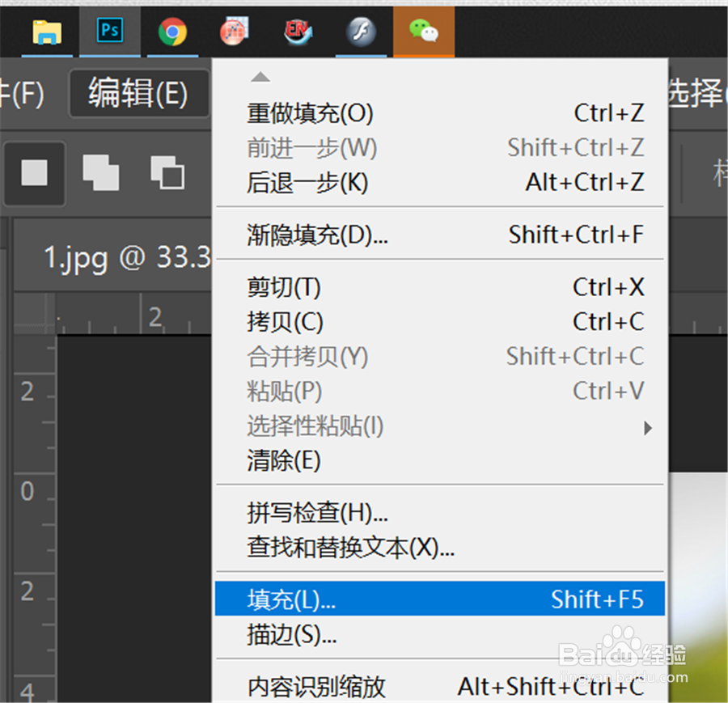Select the add to selection mode icon
The image size is (728, 703).
click(x=100, y=174)
